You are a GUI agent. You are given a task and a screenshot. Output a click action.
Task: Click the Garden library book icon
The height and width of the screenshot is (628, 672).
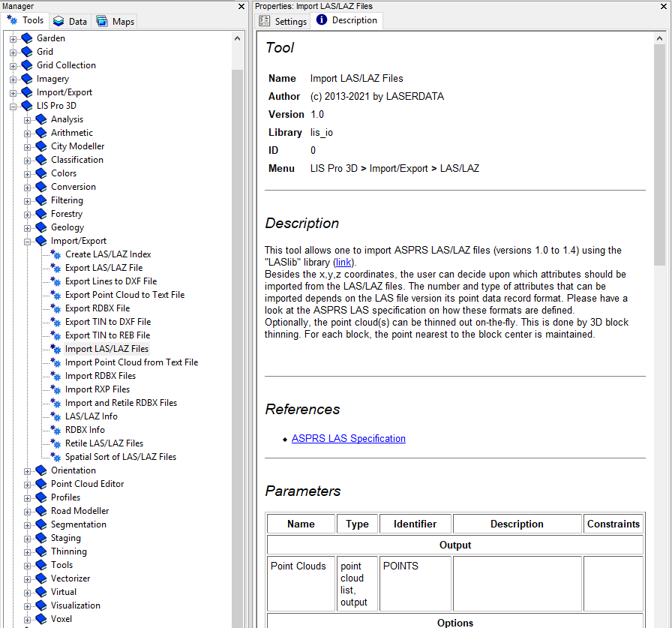coord(27,38)
